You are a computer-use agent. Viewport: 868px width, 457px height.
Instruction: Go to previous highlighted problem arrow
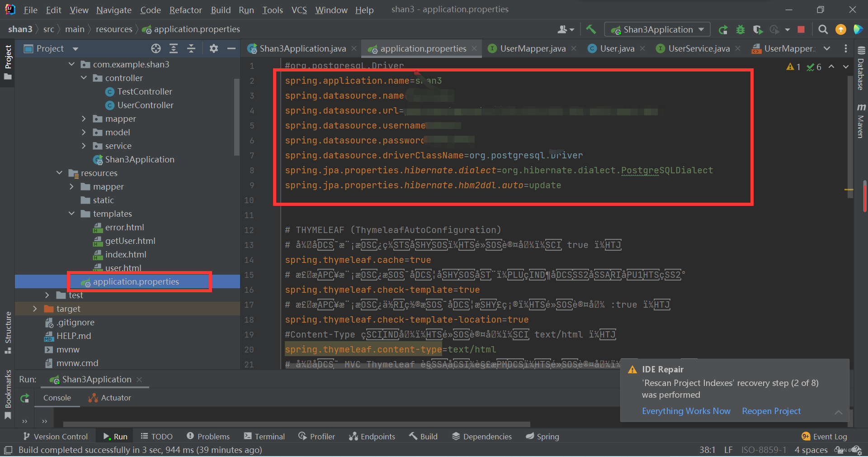pos(831,67)
